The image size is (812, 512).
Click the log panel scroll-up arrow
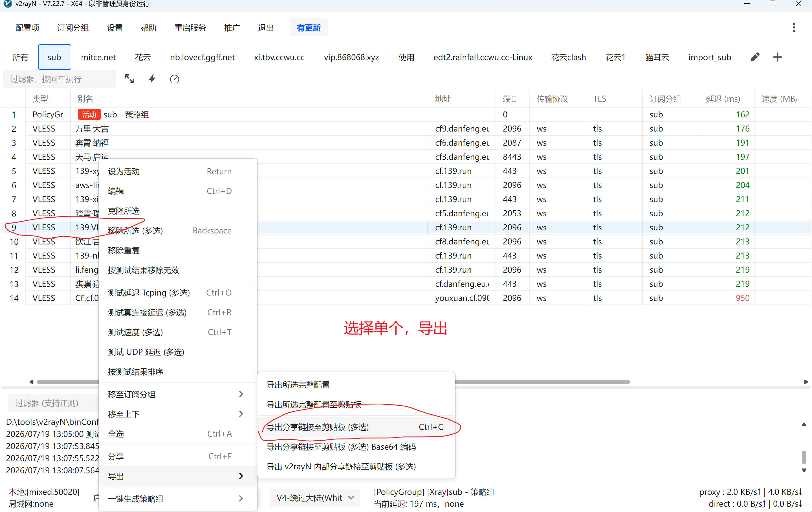click(x=804, y=424)
